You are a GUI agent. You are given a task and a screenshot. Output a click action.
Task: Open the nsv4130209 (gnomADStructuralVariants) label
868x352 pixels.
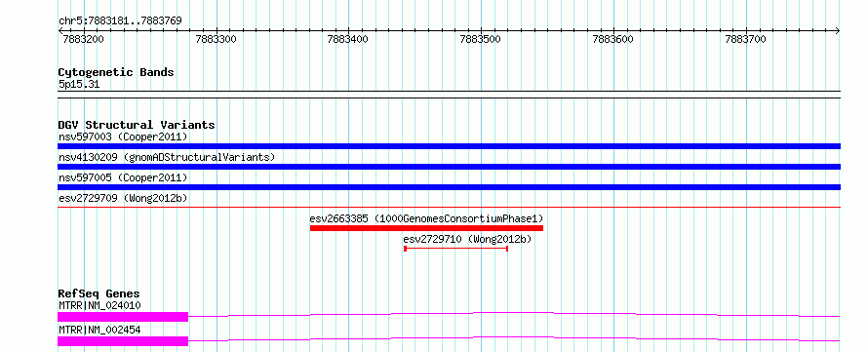tap(167, 157)
